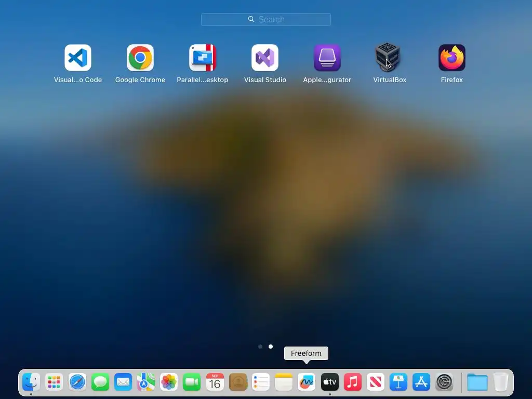The height and width of the screenshot is (399, 532).
Task: Open Maps in the Dock
Action: tap(146, 382)
